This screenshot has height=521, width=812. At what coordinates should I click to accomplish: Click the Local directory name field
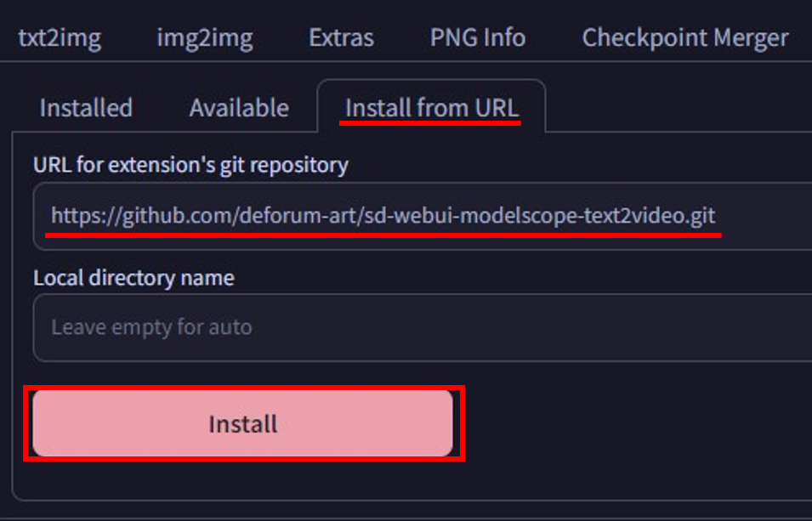510,327
